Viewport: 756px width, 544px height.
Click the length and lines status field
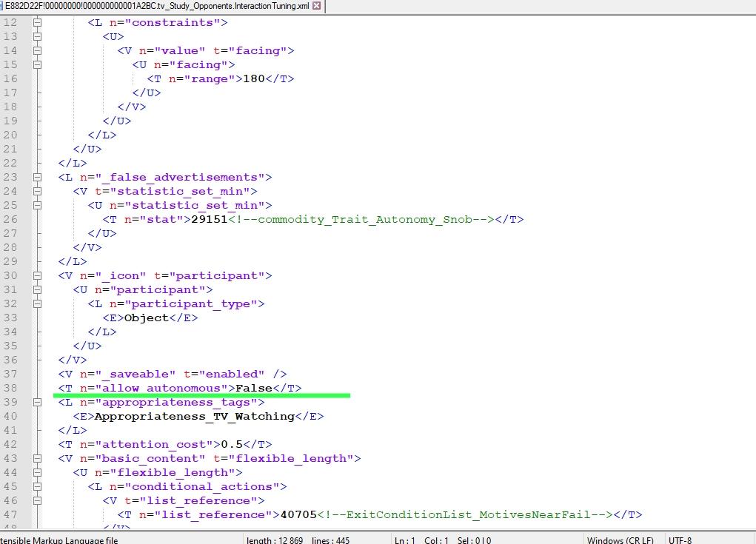pyautogui.click(x=298, y=540)
